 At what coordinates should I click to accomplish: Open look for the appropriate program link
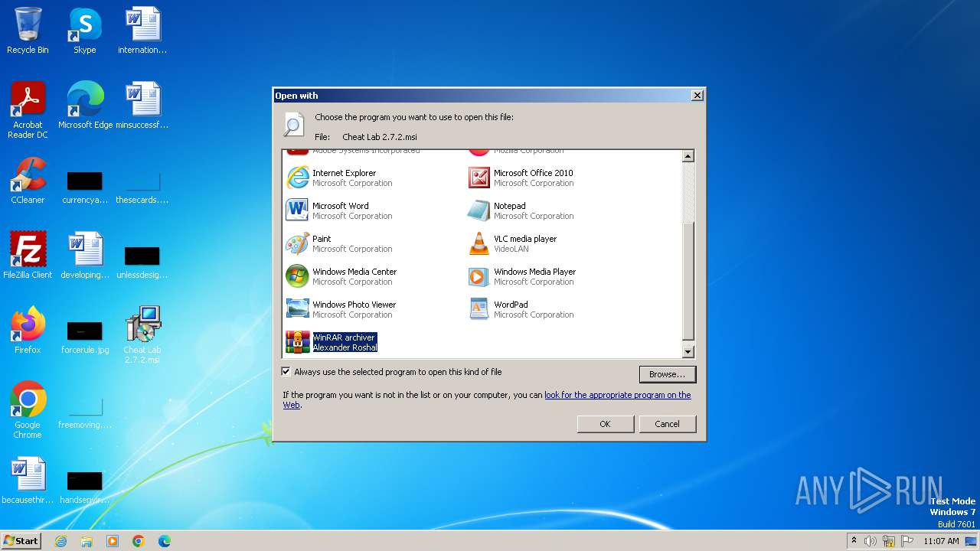tap(617, 395)
